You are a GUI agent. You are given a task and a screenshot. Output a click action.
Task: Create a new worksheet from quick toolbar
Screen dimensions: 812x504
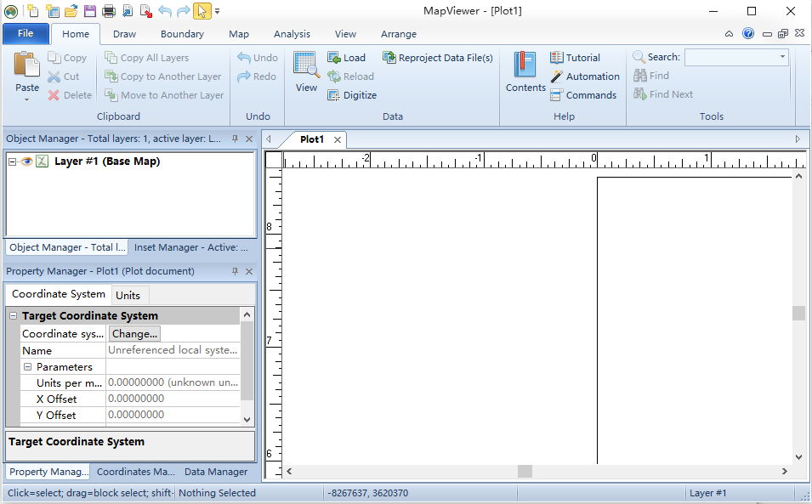coord(53,10)
